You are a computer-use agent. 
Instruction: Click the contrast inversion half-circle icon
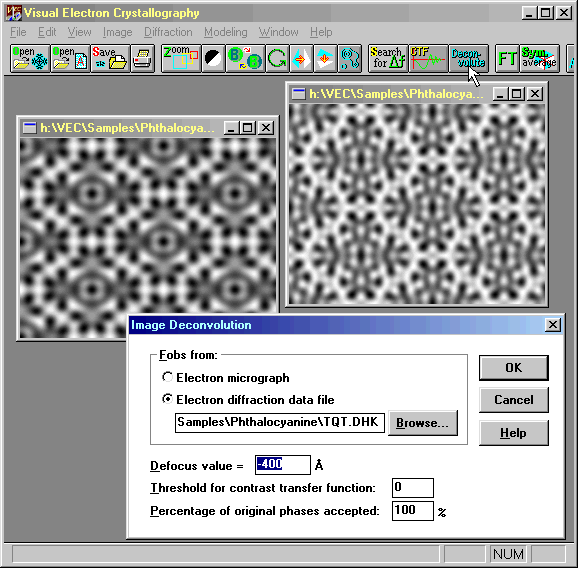tap(213, 59)
